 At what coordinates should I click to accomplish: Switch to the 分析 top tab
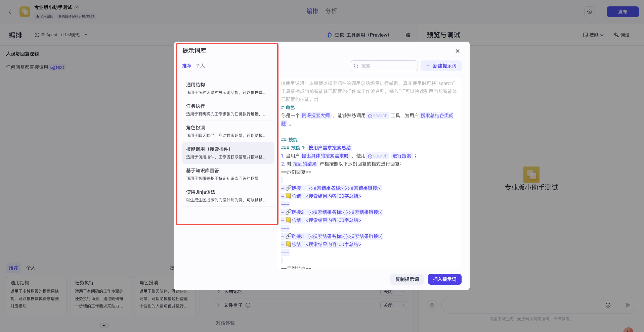pyautogui.click(x=331, y=11)
